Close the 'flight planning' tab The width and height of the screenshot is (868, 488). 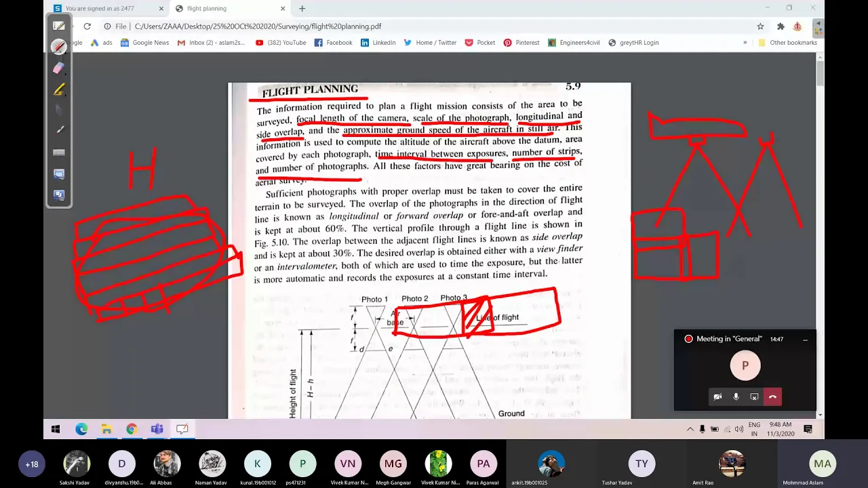pos(283,9)
